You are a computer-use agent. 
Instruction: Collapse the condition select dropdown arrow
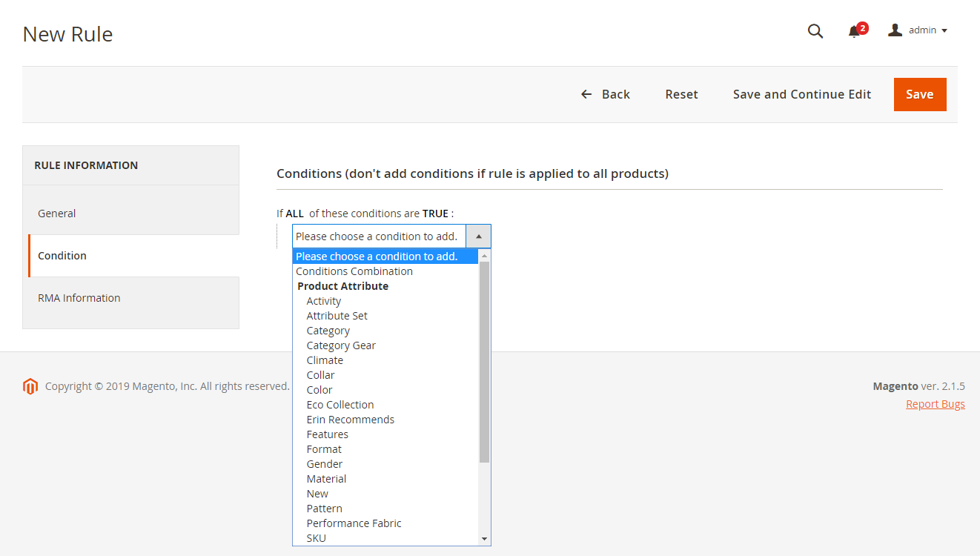coord(478,236)
